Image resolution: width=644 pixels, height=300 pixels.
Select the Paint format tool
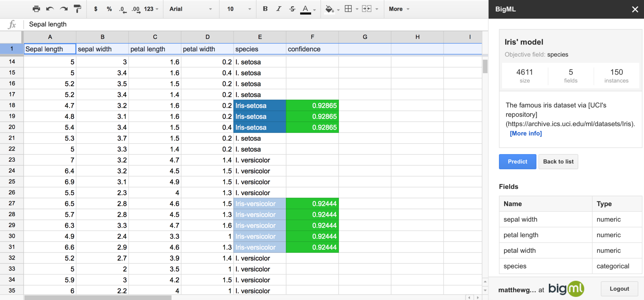(77, 9)
